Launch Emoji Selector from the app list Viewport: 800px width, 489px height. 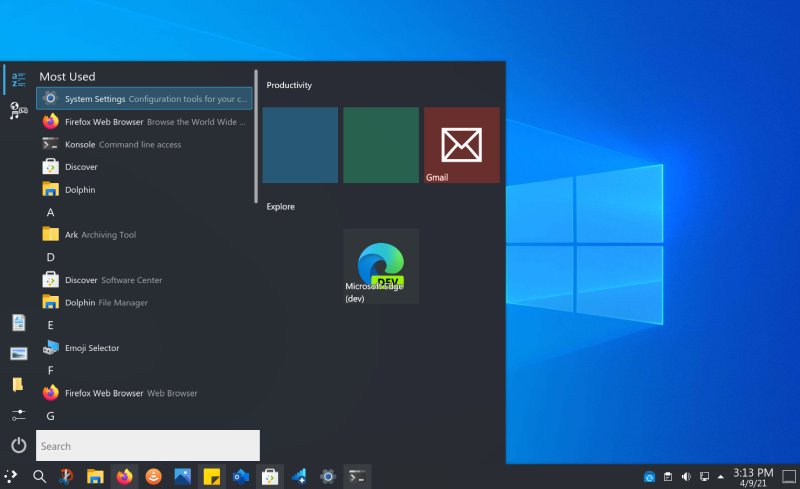[x=92, y=348]
